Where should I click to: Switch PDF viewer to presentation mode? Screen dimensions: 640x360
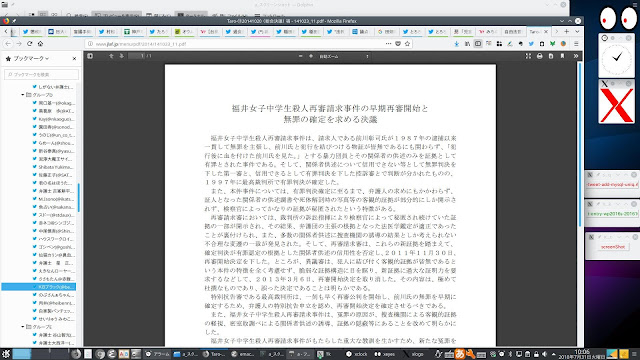pos(528,56)
